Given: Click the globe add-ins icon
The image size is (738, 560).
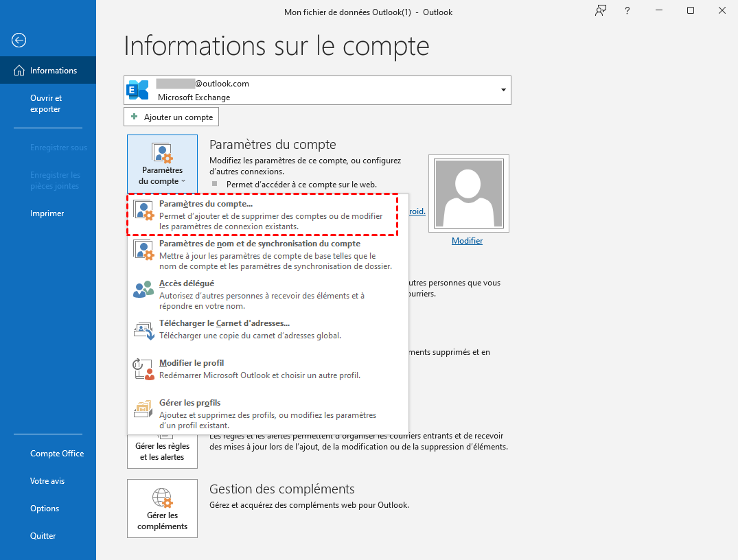Looking at the screenshot, I should pos(163,498).
